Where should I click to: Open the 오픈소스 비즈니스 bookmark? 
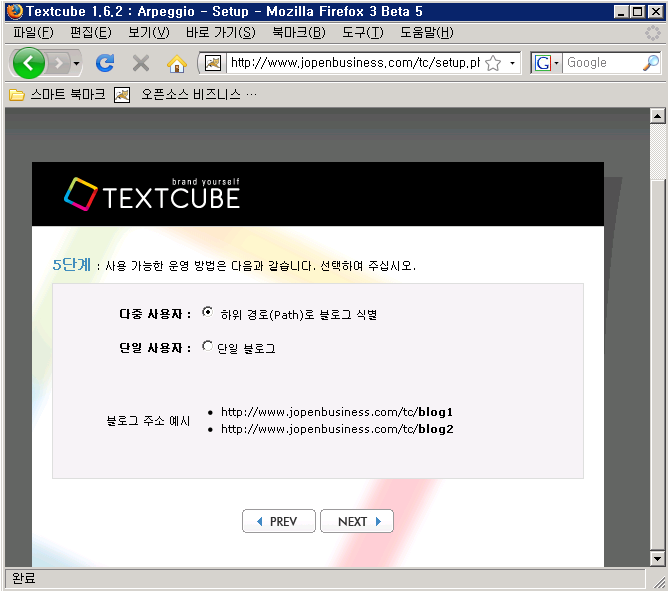(x=186, y=94)
